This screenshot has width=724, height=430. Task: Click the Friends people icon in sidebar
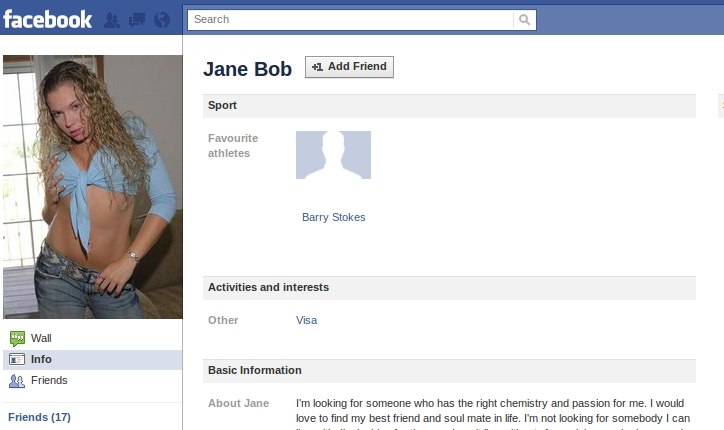tap(17, 381)
